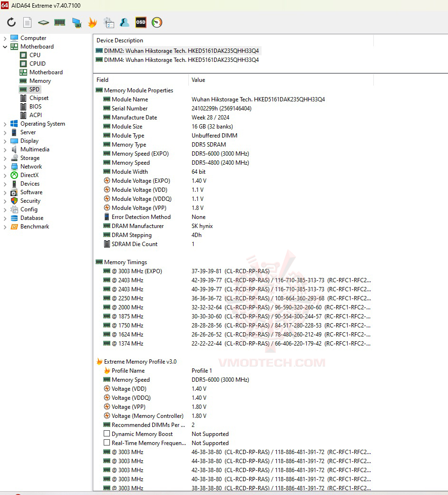Select the @ 2250 MHz timing row
This screenshot has height=495, width=448.
[237, 298]
